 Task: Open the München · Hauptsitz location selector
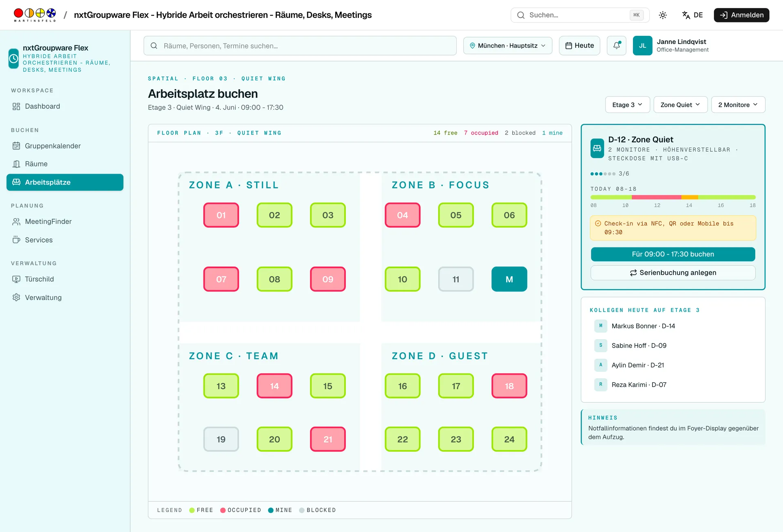pos(508,46)
